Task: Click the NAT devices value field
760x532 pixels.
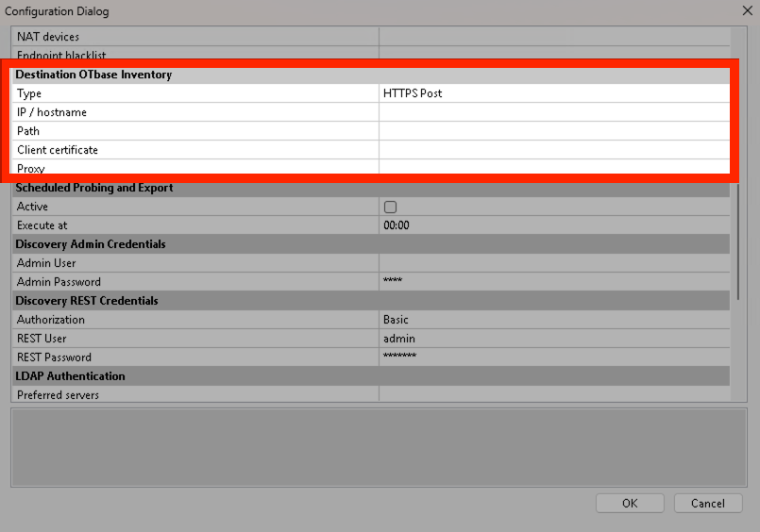Action: [x=554, y=36]
